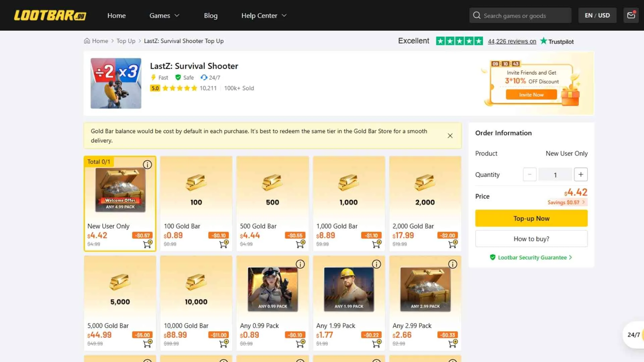Select the 500 Gold Bar card
Image resolution: width=644 pixels, height=362 pixels.
pos(272,203)
